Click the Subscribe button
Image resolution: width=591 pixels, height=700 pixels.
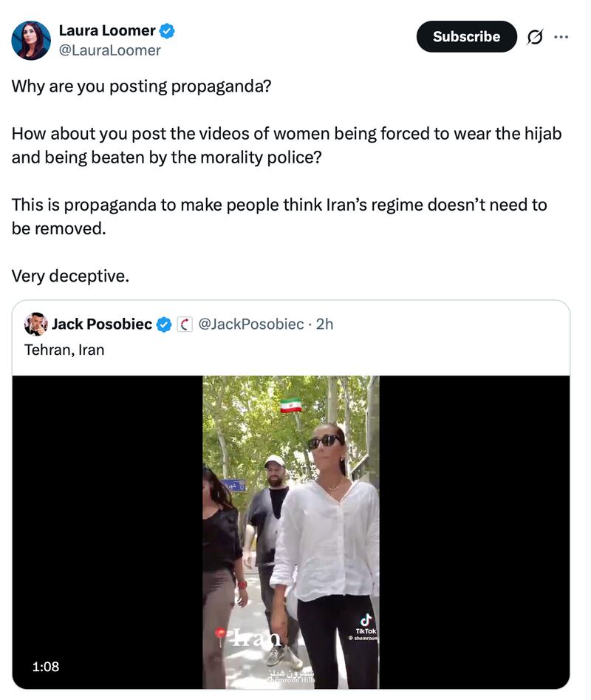466,35
